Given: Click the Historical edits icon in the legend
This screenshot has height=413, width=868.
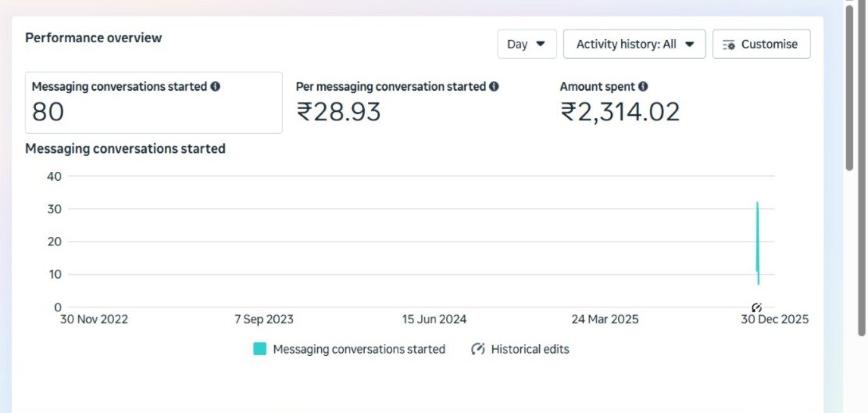Looking at the screenshot, I should pos(478,350).
